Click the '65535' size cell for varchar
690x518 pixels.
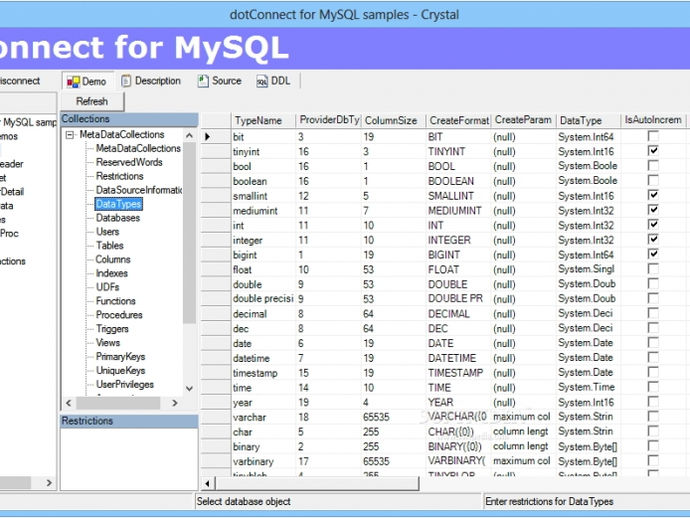click(x=393, y=417)
